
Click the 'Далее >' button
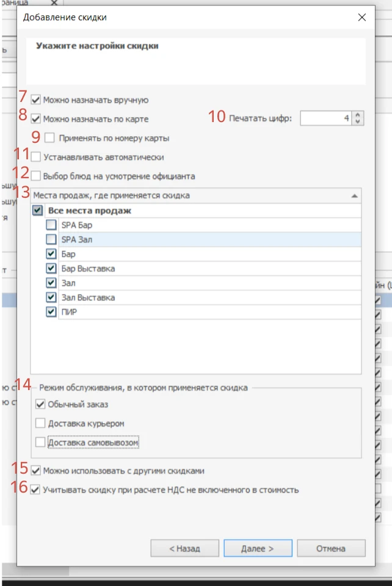click(258, 548)
